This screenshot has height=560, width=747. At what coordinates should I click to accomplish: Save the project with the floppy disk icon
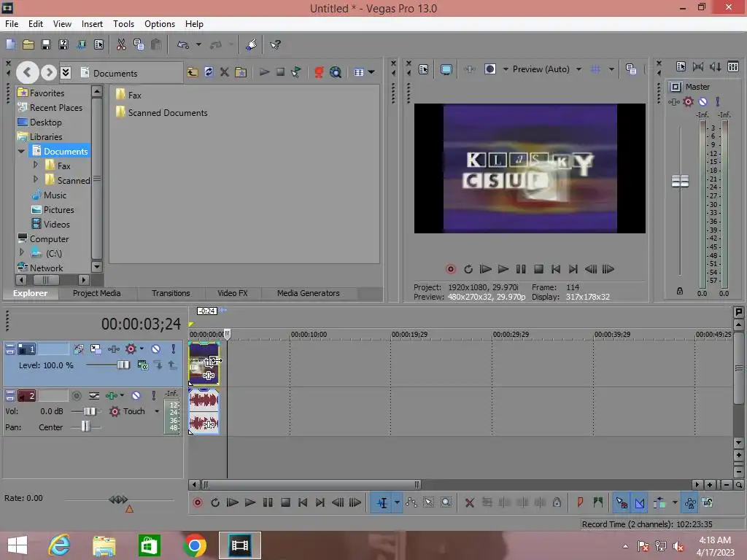point(46,44)
